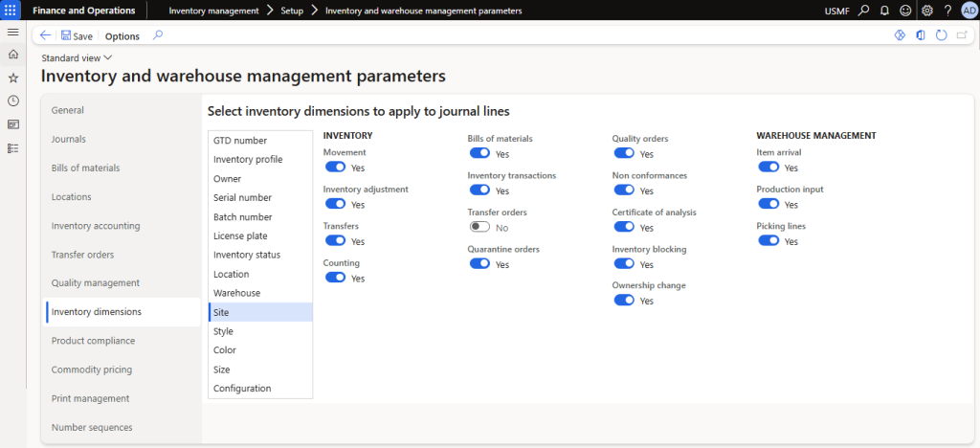Screen dimensions: 980x448
Task: Click the notification bell icon
Action: click(x=884, y=11)
